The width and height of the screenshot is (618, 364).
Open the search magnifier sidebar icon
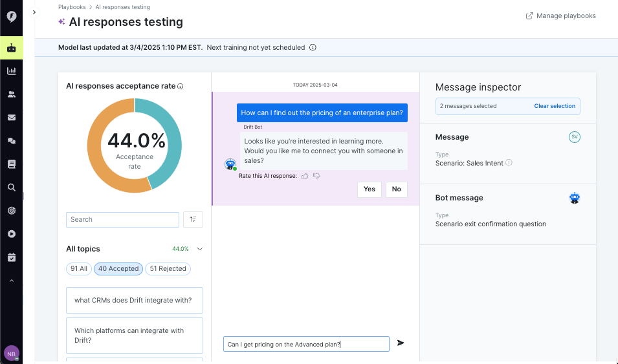pyautogui.click(x=12, y=187)
